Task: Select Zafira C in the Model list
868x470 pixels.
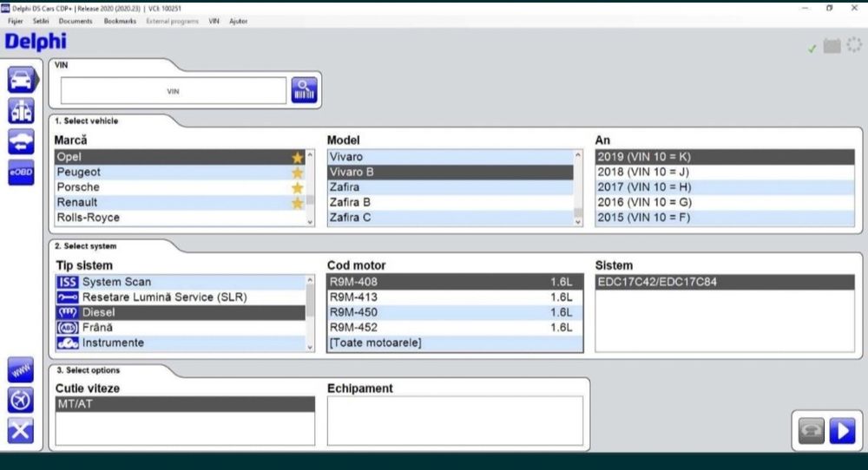Action: 450,218
